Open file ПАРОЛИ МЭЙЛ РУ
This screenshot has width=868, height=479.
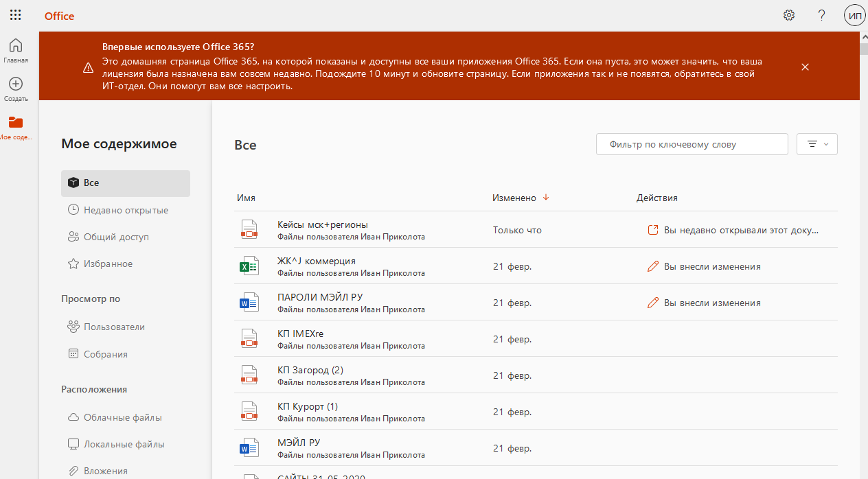320,297
